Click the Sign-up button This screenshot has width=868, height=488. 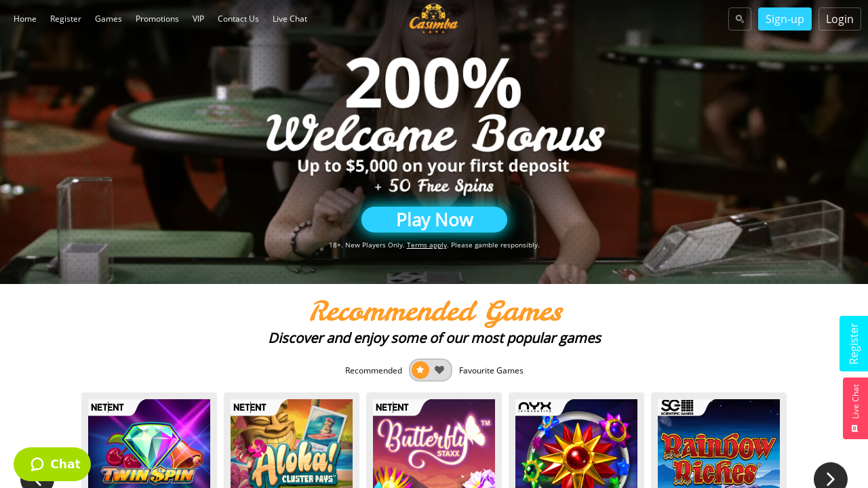click(x=785, y=19)
